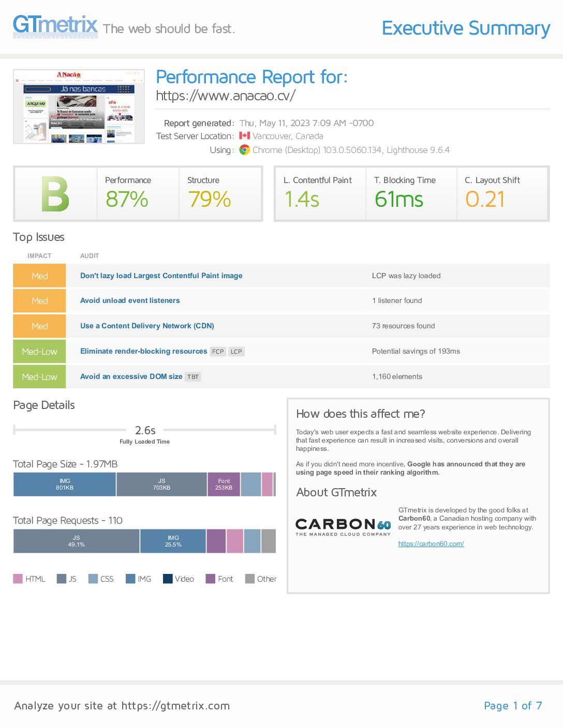Click the Carbon60 logo

(x=343, y=527)
